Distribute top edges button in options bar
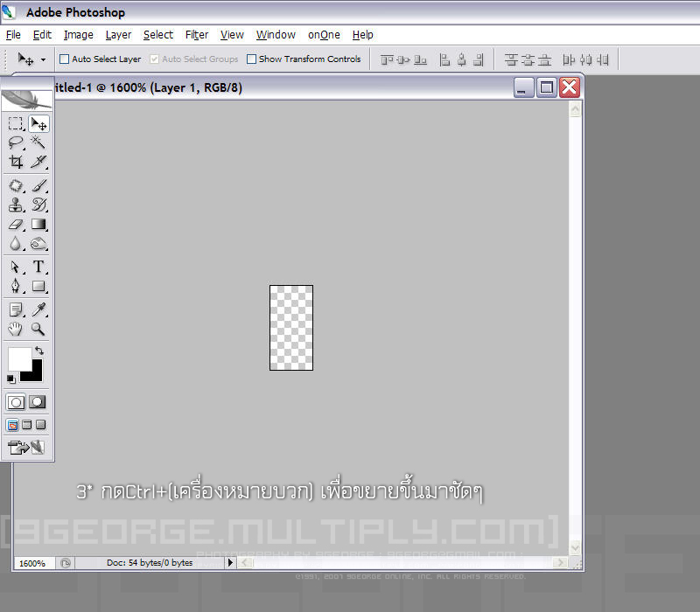Image resolution: width=700 pixels, height=612 pixels. (x=511, y=59)
